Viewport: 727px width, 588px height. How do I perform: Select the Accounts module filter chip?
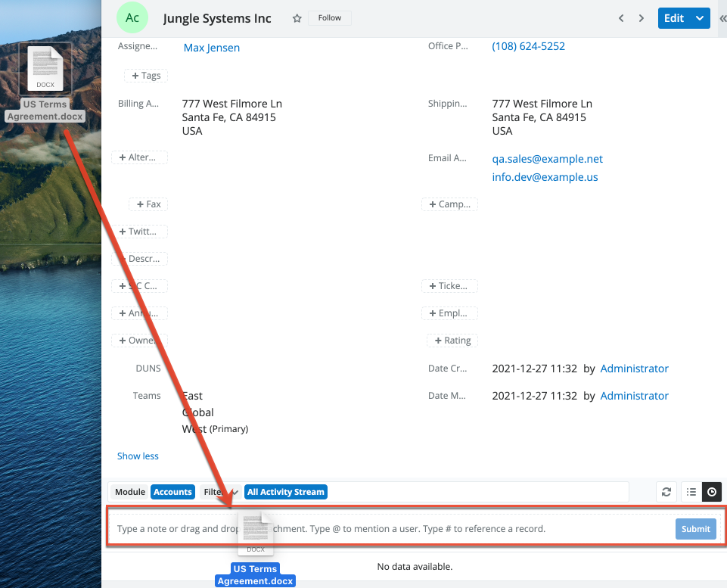[x=172, y=492]
